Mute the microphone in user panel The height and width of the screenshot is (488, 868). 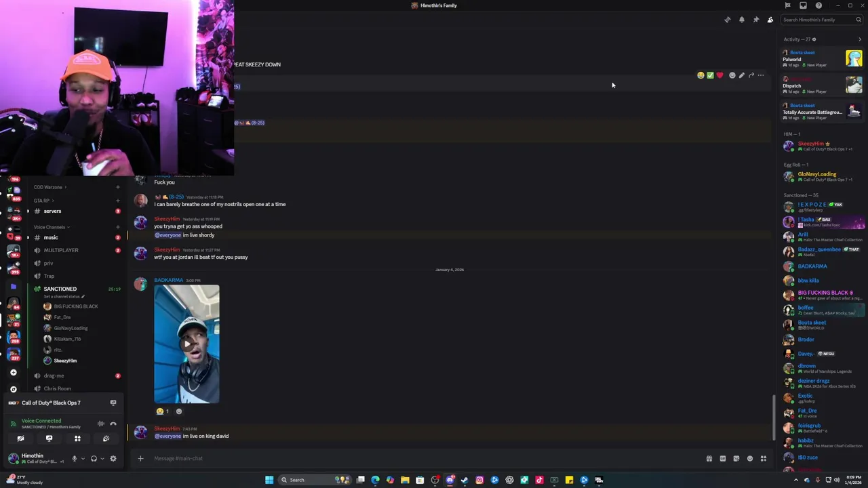click(75, 459)
